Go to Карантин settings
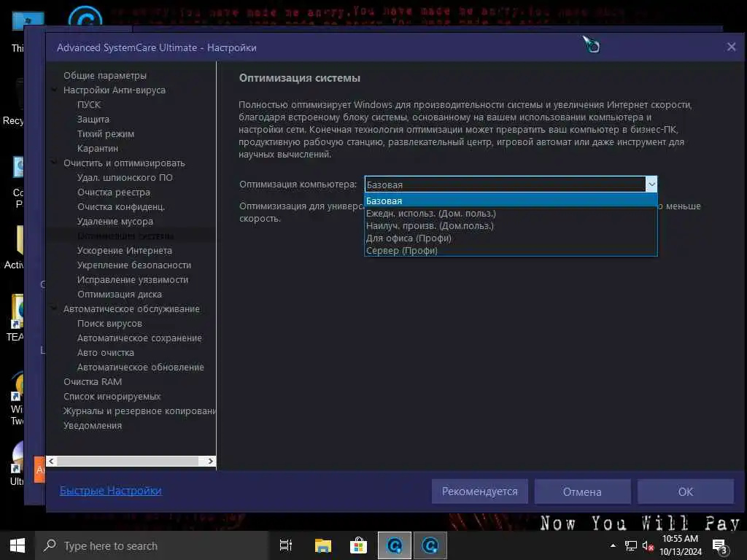Viewport: 747px width, 560px height. click(x=97, y=148)
